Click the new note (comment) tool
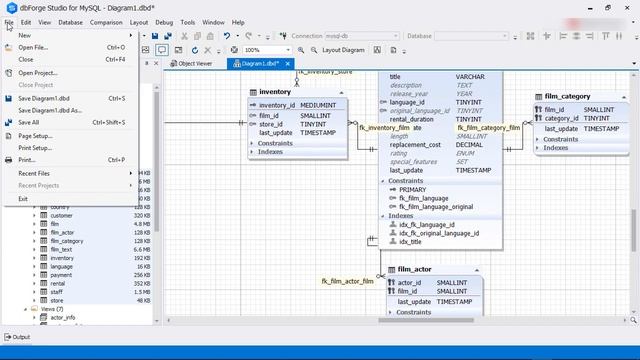The image size is (640, 360). (162, 50)
